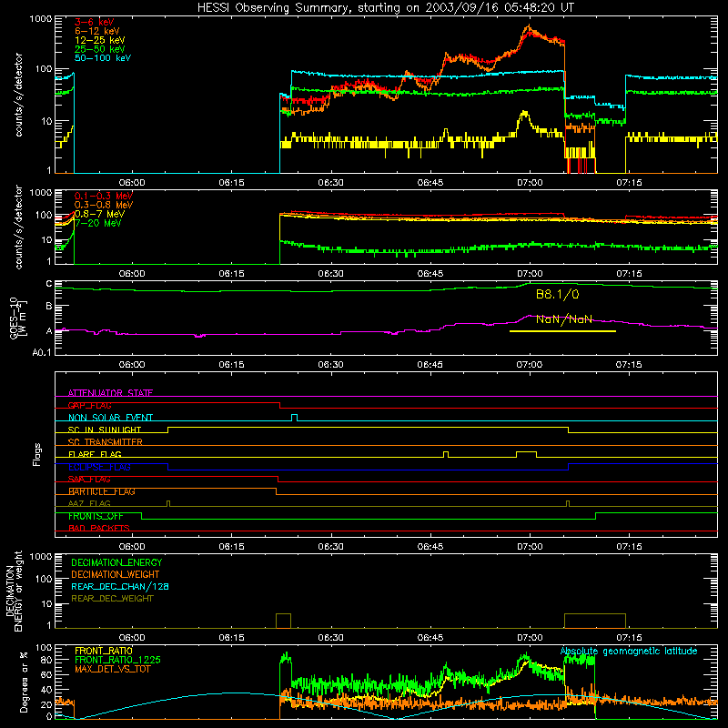Click the NON_SOLAR_EVENT pulse on cyan line

tap(294, 418)
